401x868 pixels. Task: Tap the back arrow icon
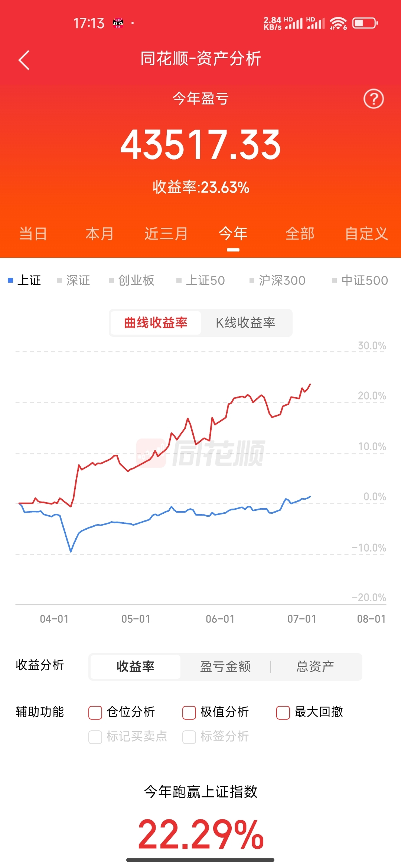coord(24,60)
